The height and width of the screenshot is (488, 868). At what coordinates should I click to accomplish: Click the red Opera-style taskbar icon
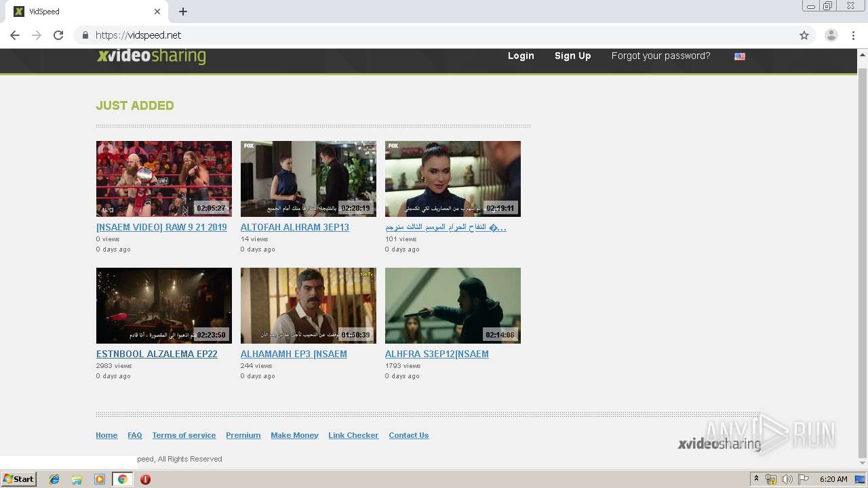coord(145,479)
